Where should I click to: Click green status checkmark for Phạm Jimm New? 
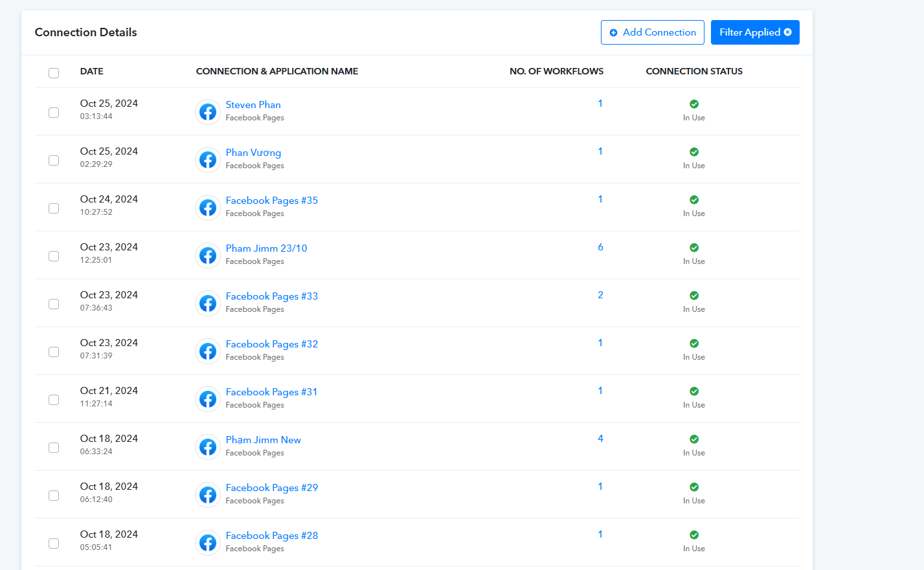[694, 439]
